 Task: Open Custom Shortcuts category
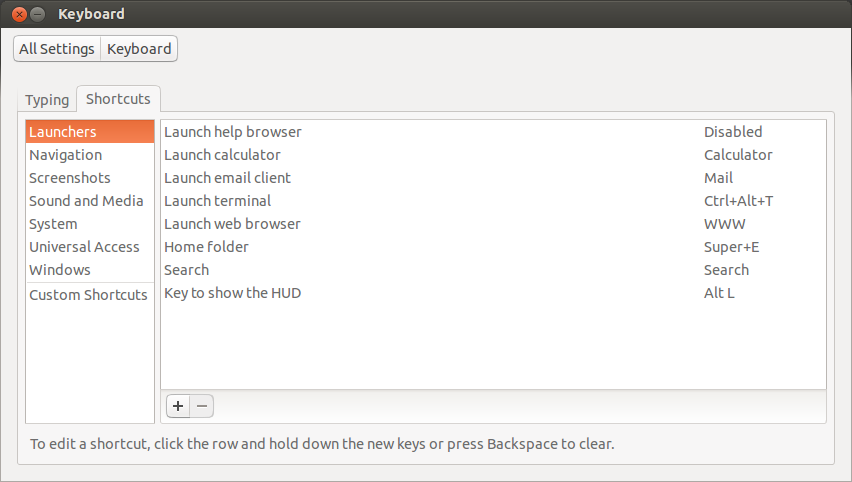(x=88, y=295)
